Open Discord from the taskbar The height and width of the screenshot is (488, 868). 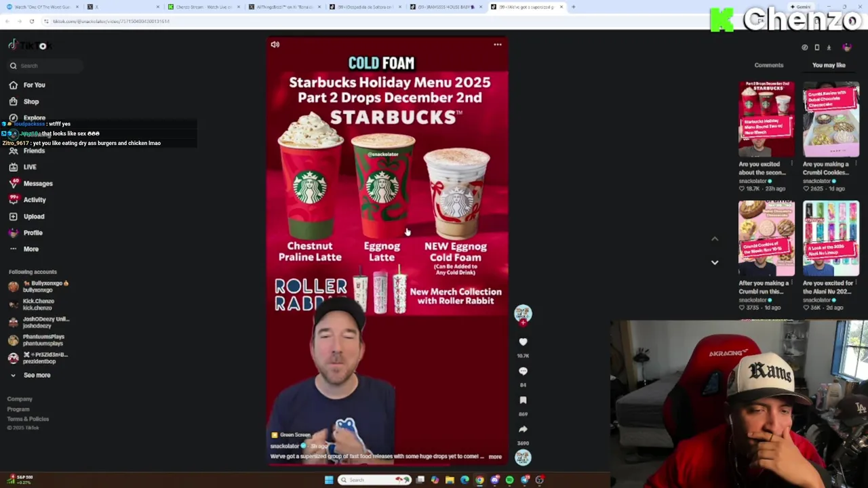click(494, 480)
